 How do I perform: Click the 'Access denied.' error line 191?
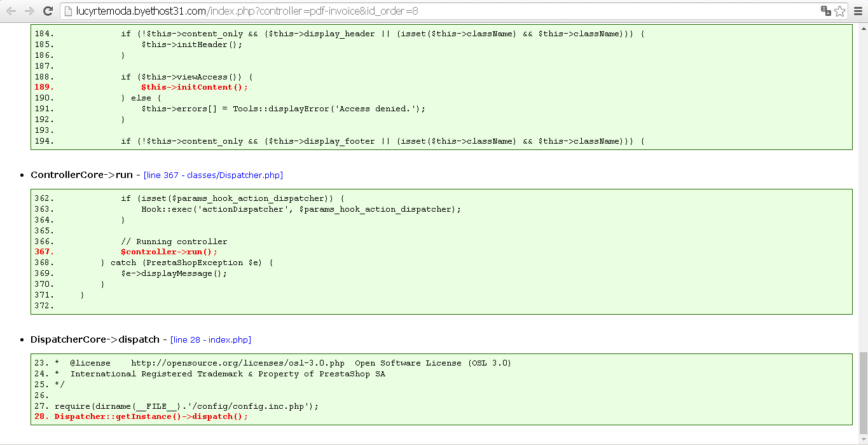[284, 109]
